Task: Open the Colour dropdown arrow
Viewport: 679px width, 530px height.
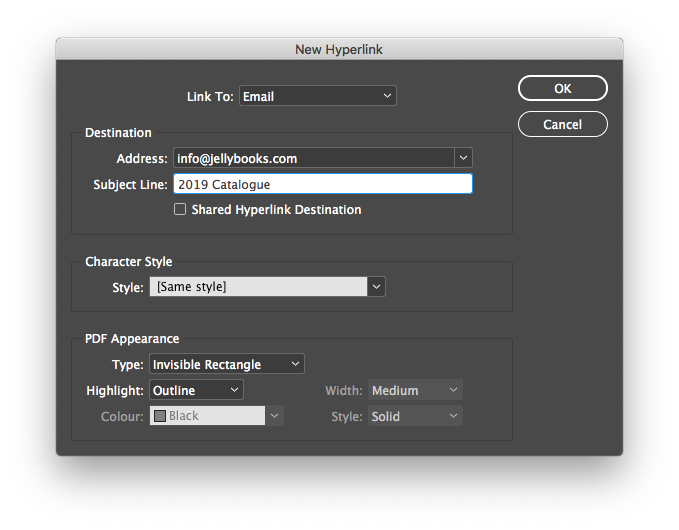Action: [x=275, y=416]
